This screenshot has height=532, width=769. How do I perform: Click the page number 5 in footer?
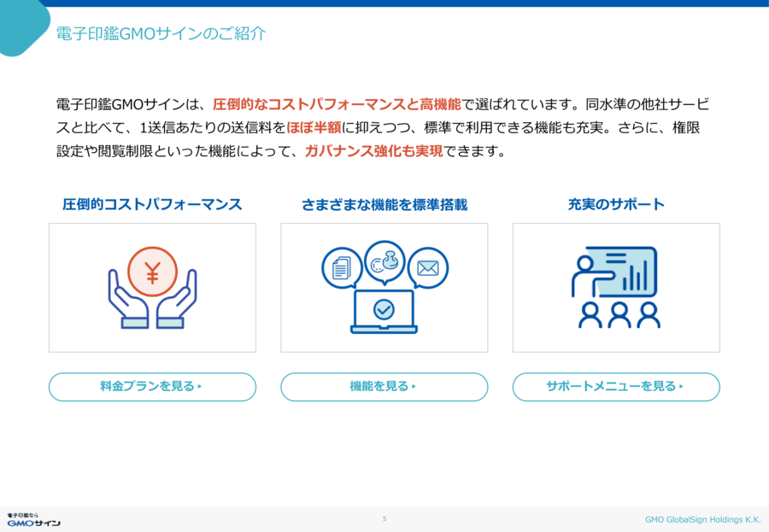[x=384, y=519]
